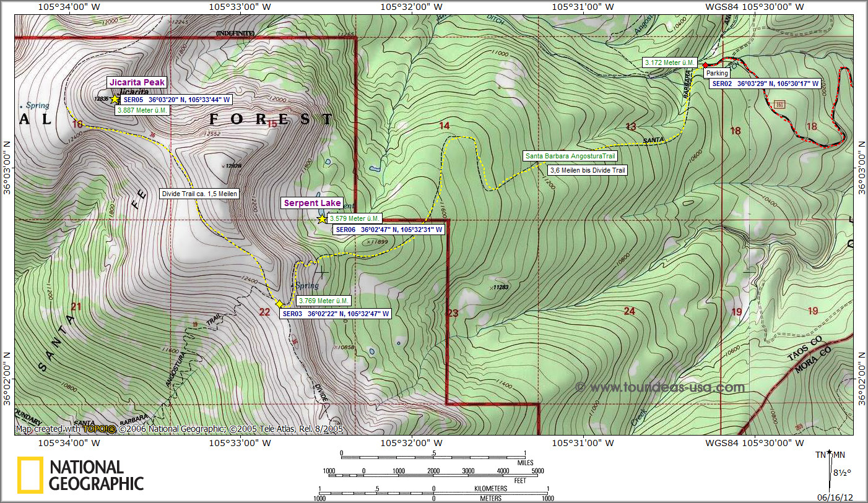Click the Santa Barbara AngosturaTrail label
Image resolution: width=868 pixels, height=503 pixels.
coord(570,157)
